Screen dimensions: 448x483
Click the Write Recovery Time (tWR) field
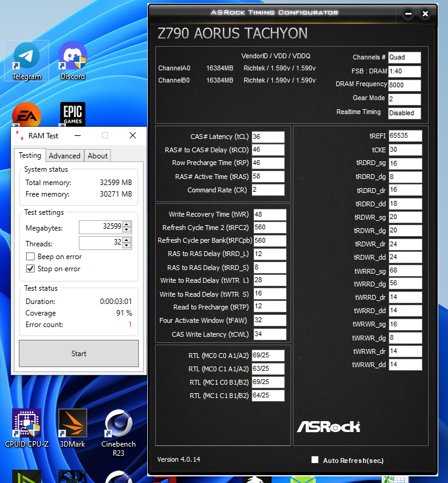point(270,214)
